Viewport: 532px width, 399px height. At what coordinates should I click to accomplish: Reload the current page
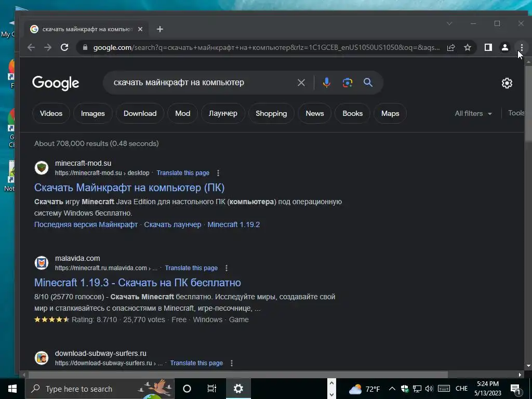(x=64, y=47)
